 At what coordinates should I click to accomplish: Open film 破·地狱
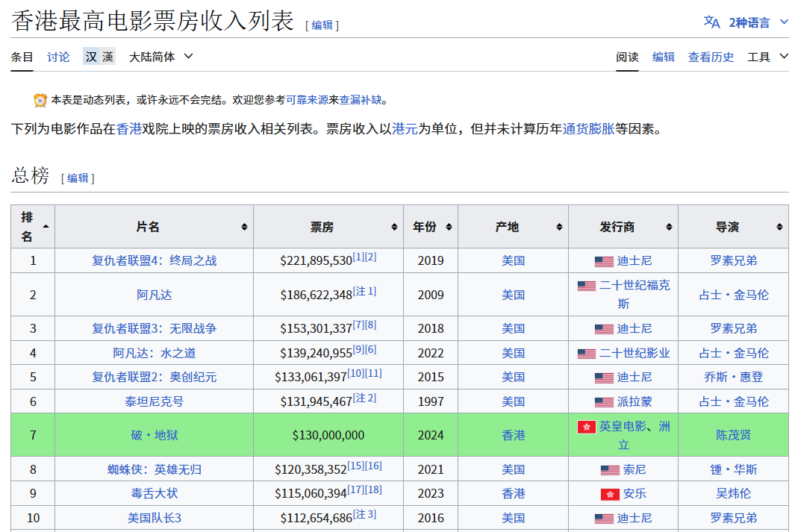point(154,435)
